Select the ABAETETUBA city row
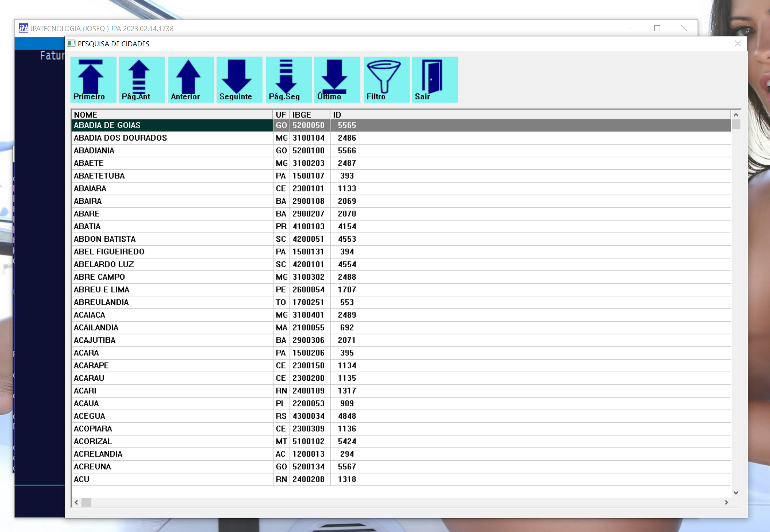This screenshot has height=532, width=770. 99,176
